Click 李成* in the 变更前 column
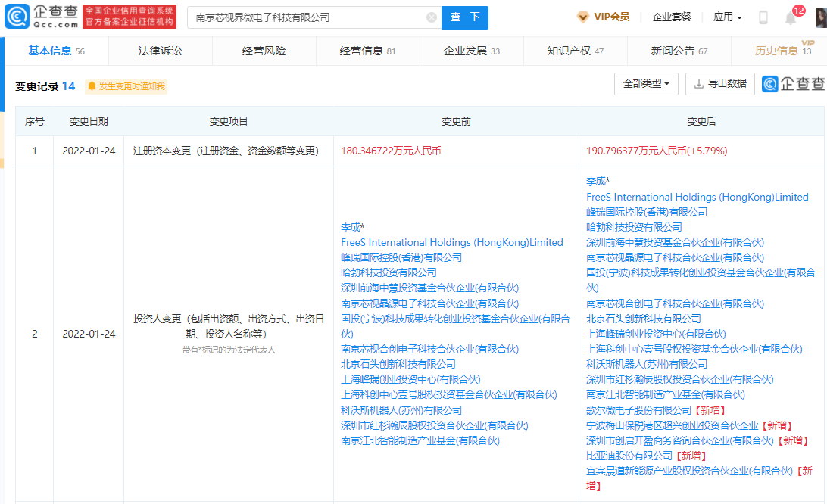 (x=352, y=227)
